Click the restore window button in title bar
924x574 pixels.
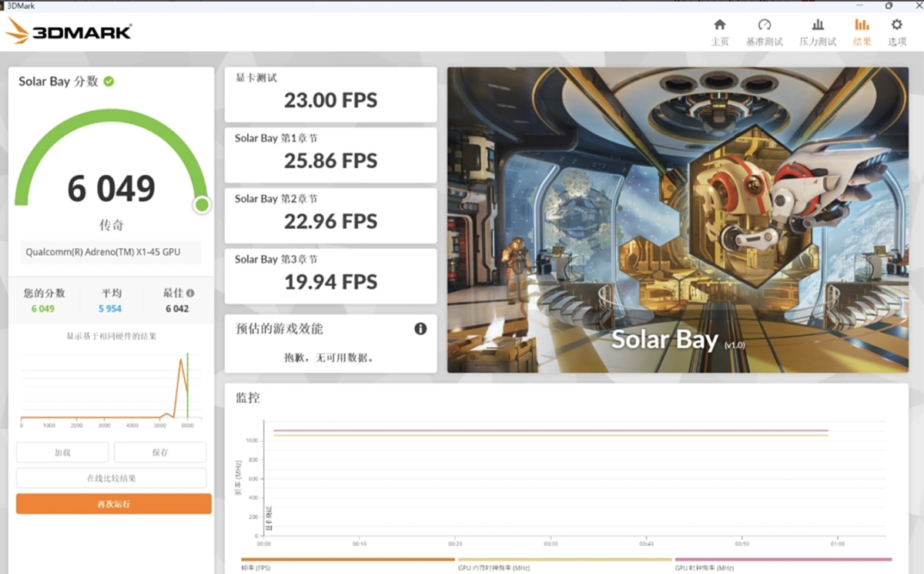(889, 5)
